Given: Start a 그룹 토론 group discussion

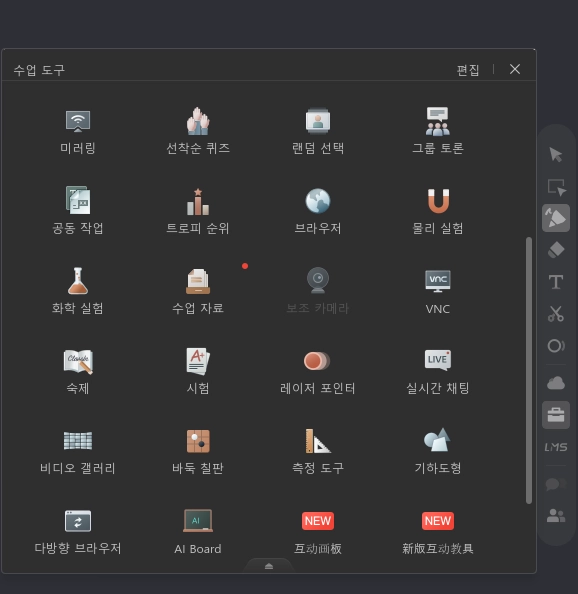Looking at the screenshot, I should point(438,131).
